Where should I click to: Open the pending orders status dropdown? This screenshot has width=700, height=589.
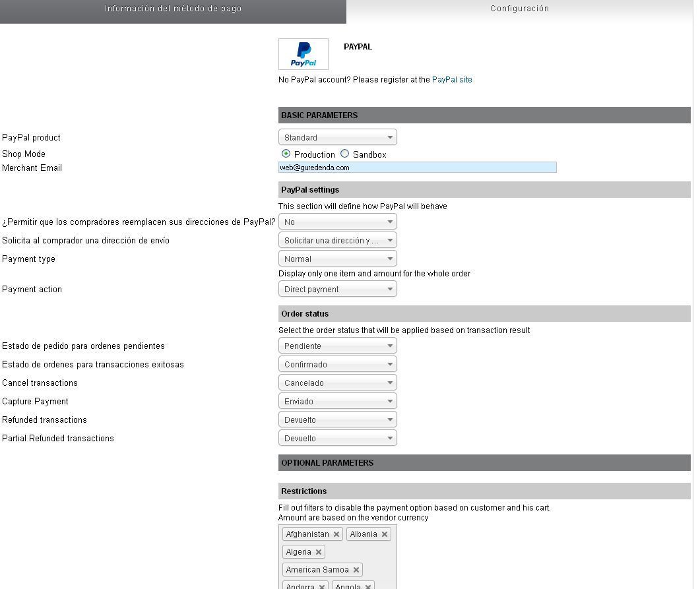[x=338, y=346]
